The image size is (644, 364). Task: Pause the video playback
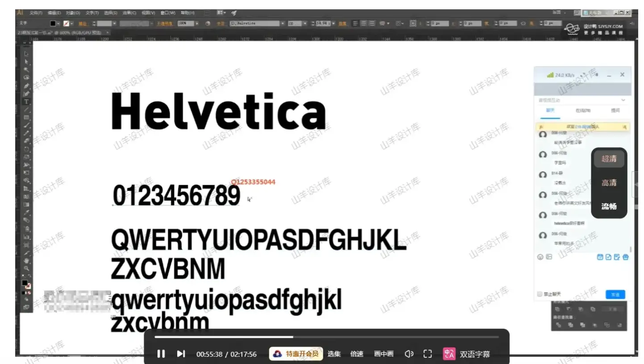click(161, 354)
